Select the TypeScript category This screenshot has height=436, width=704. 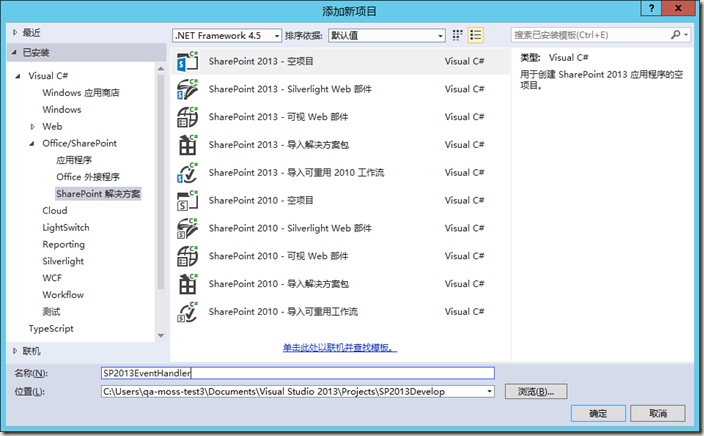click(x=51, y=329)
